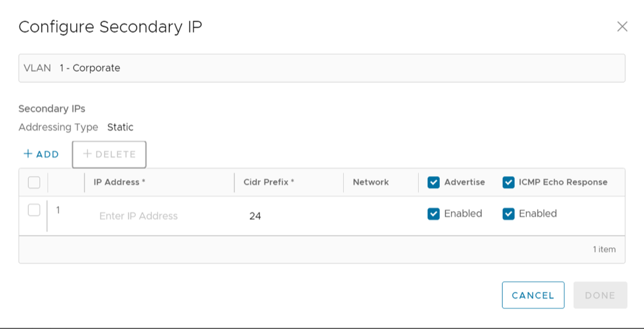644x329 pixels.
Task: Select the checkbox for row 1
Action: 34,210
